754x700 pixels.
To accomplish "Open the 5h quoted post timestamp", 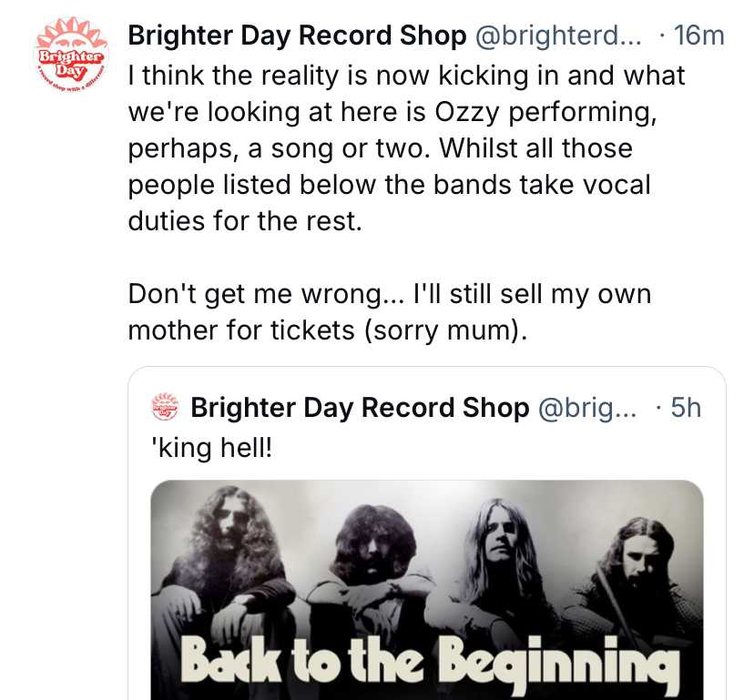I will click(686, 408).
